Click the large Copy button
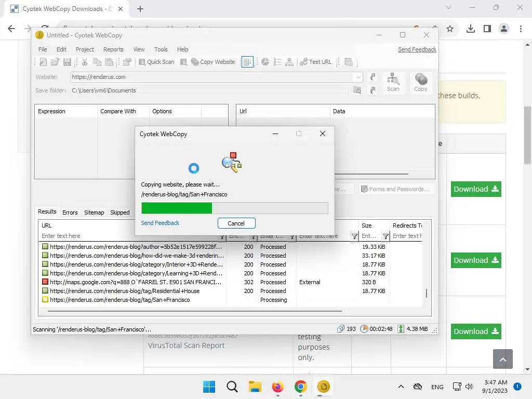Screen dimensions: 532x399 pyautogui.click(x=421, y=83)
